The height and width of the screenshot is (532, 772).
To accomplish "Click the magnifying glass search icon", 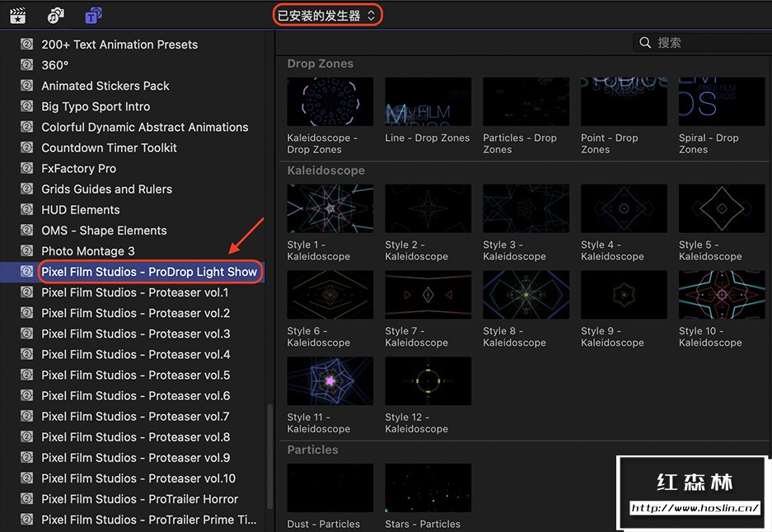I will (645, 43).
